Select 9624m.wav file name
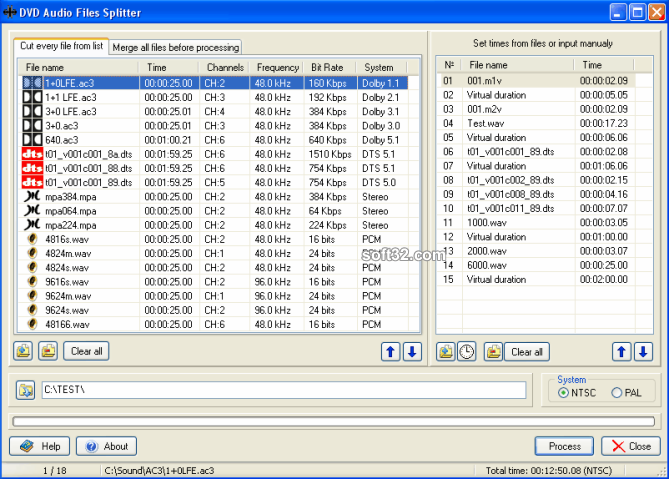Screen dimensions: 669x479 coord(68,296)
